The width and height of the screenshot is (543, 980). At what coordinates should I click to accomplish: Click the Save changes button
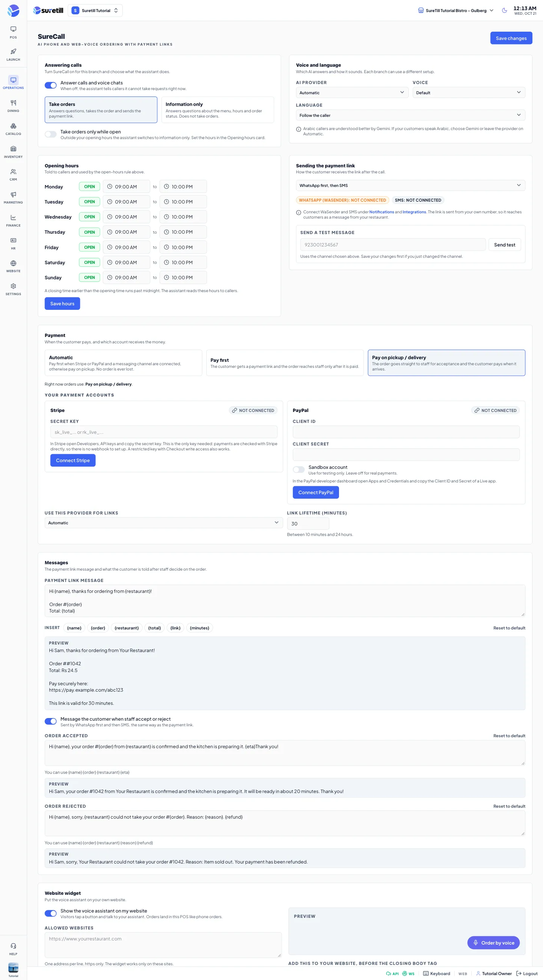pyautogui.click(x=511, y=38)
